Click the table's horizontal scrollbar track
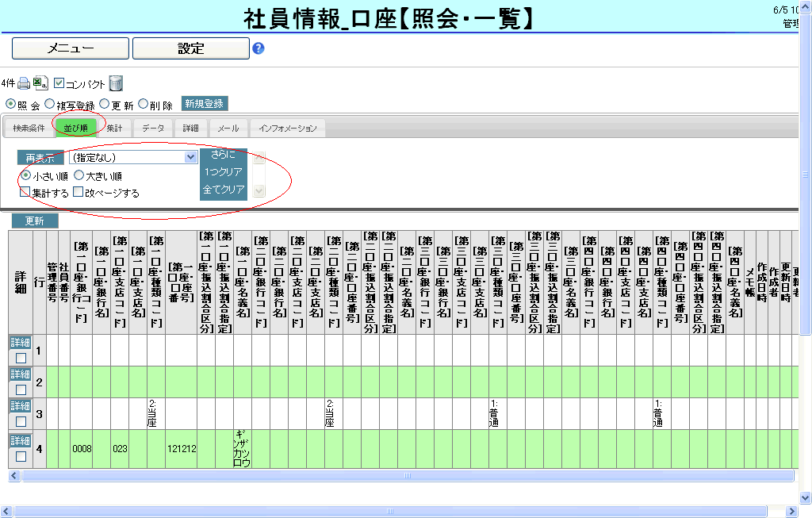812x518 pixels. tap(396, 475)
